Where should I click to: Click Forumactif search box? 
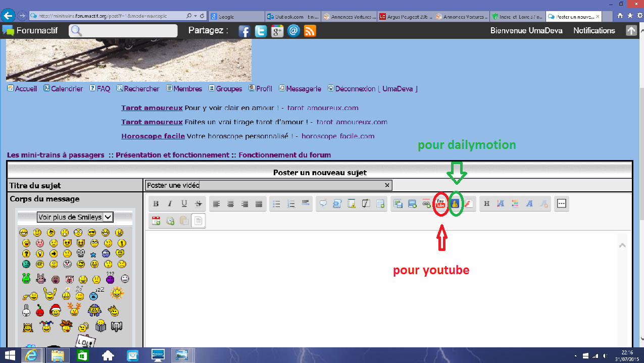click(124, 31)
